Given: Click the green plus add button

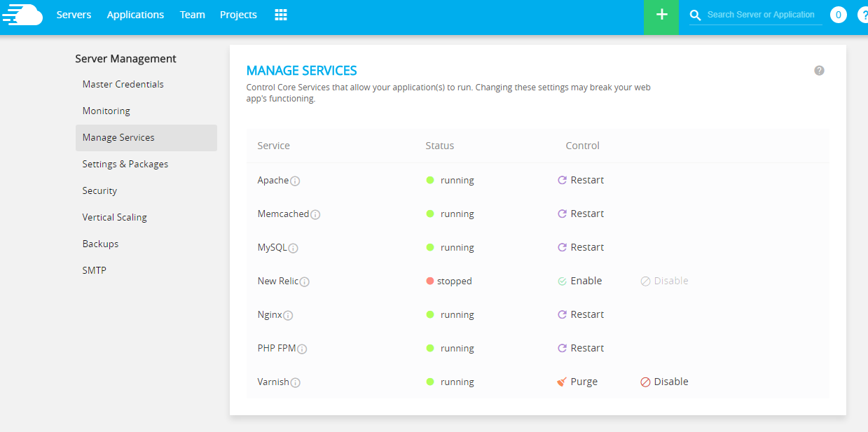Looking at the screenshot, I should click(x=661, y=15).
